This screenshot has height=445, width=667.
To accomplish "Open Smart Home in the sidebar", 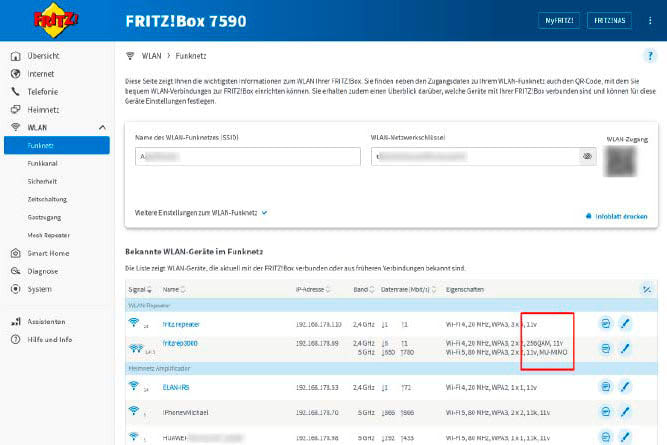I will pyautogui.click(x=48, y=253).
